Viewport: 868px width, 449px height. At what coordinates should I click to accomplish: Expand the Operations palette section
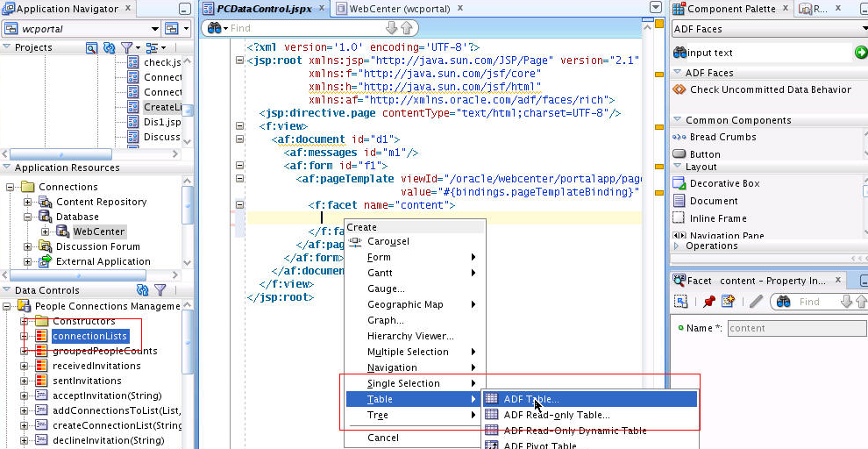[677, 246]
